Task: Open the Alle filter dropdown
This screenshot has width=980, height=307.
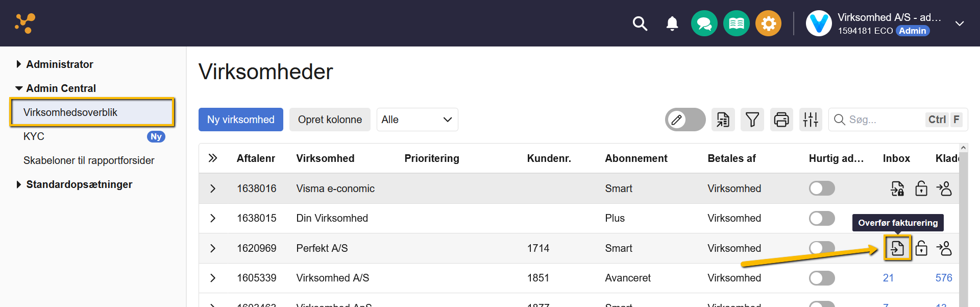Action: [x=417, y=120]
